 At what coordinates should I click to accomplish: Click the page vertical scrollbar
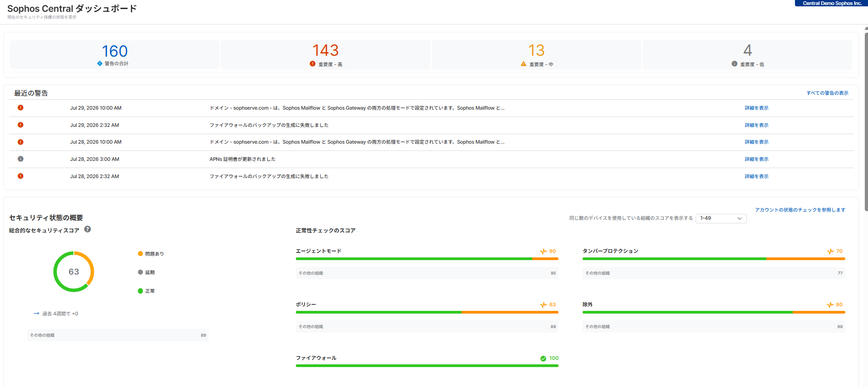pyautogui.click(x=866, y=122)
